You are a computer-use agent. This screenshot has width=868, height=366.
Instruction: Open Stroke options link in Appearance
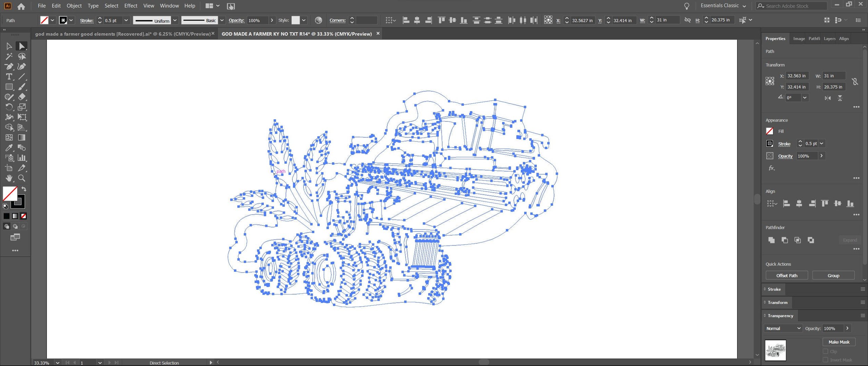[784, 144]
